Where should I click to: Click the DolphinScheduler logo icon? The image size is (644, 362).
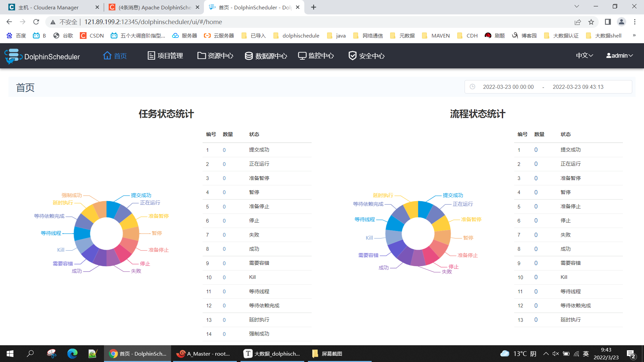[x=13, y=56]
